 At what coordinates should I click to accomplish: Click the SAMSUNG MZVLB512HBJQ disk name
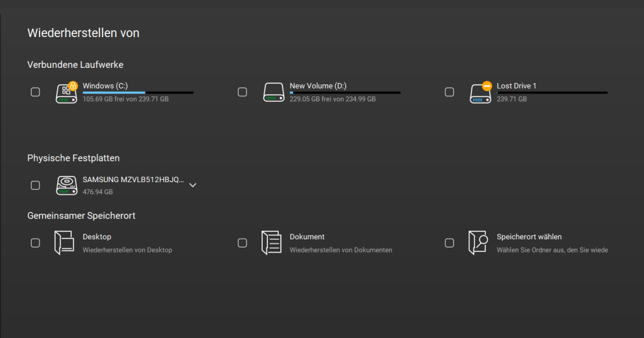[x=133, y=180]
